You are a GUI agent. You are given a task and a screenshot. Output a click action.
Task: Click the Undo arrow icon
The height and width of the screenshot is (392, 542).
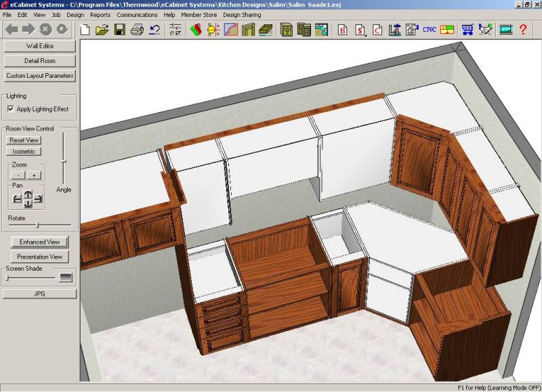[154, 30]
